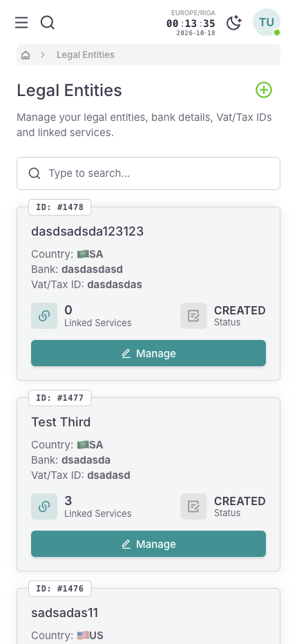Toggle dark mode moon icon
Viewport: 297px width, 644px height.
pyautogui.click(x=233, y=23)
